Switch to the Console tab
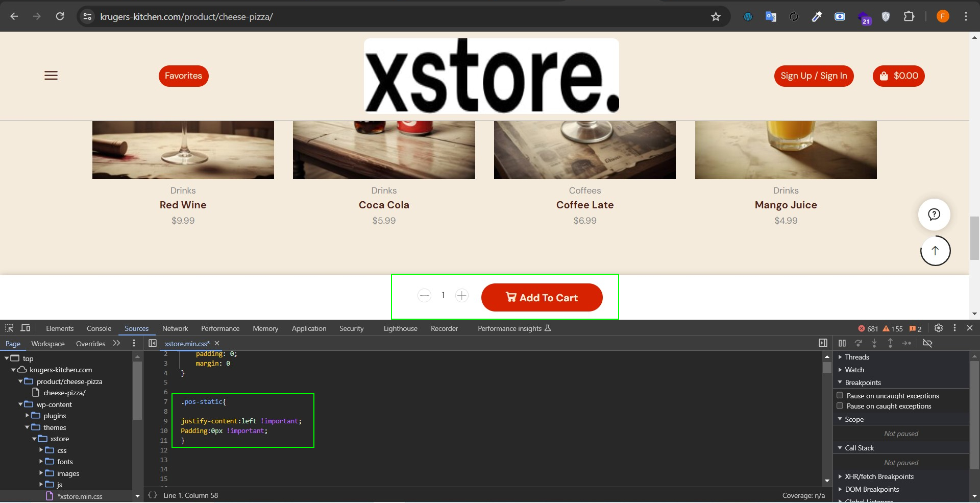Image resolution: width=980 pixels, height=503 pixels. click(x=99, y=328)
